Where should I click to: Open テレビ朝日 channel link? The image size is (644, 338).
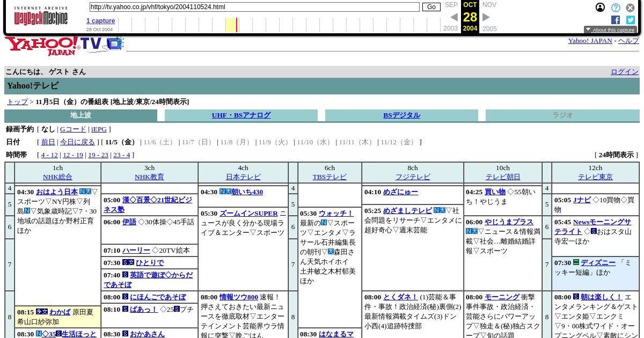tap(503, 177)
